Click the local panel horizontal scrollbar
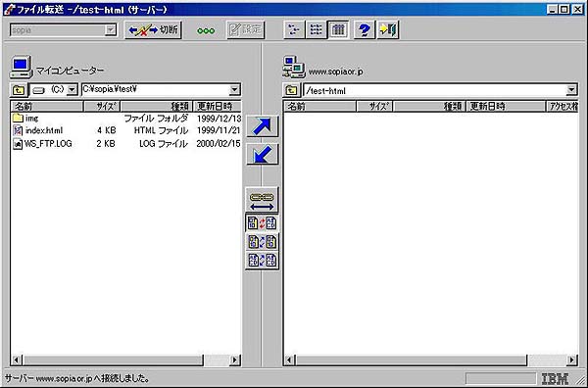Viewport: 588px width, 388px height. [125, 361]
